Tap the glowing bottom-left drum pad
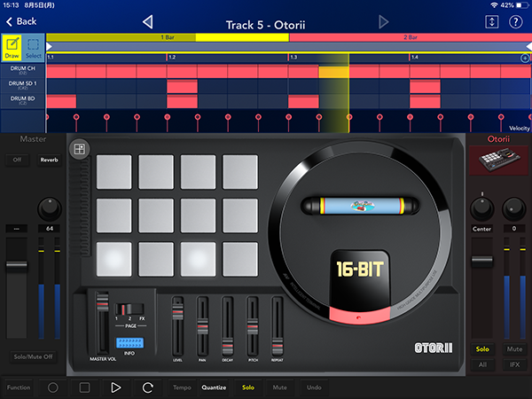The width and height of the screenshot is (532, 399). coord(114,259)
